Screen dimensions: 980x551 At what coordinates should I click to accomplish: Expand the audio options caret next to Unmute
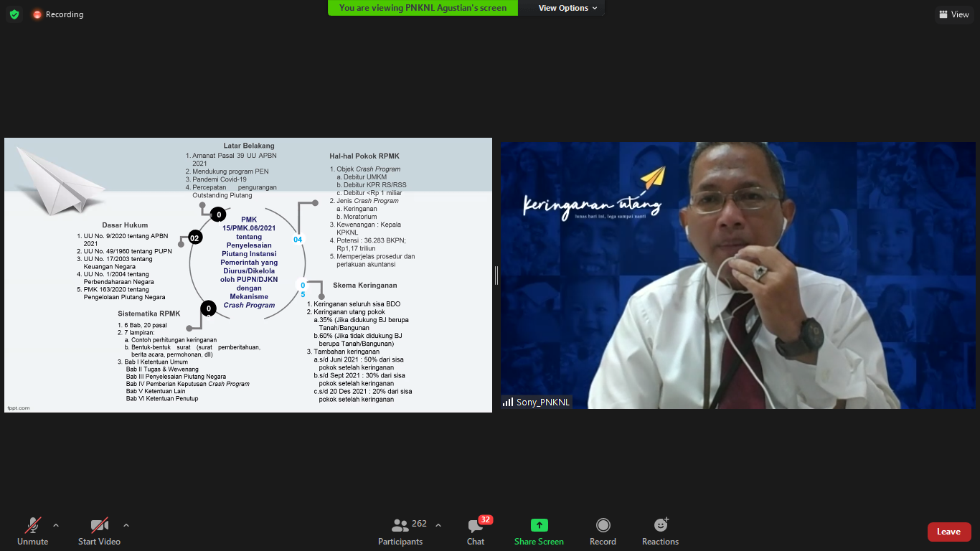[56, 524]
